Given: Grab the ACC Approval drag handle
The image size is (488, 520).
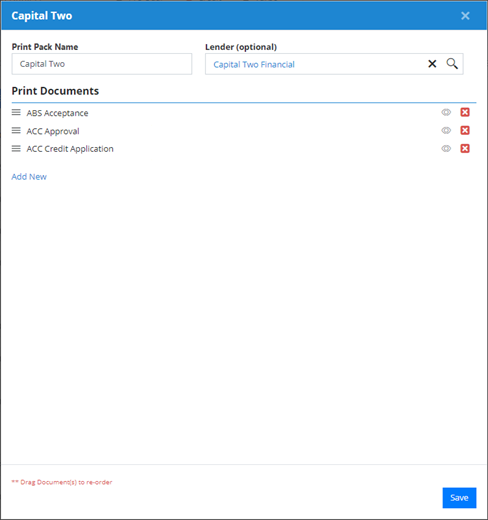Looking at the screenshot, I should coord(16,130).
